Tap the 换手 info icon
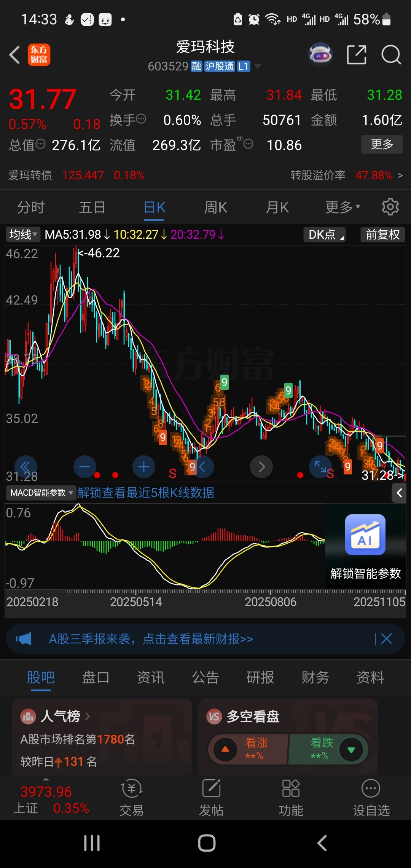This screenshot has height=868, width=411. click(x=141, y=119)
